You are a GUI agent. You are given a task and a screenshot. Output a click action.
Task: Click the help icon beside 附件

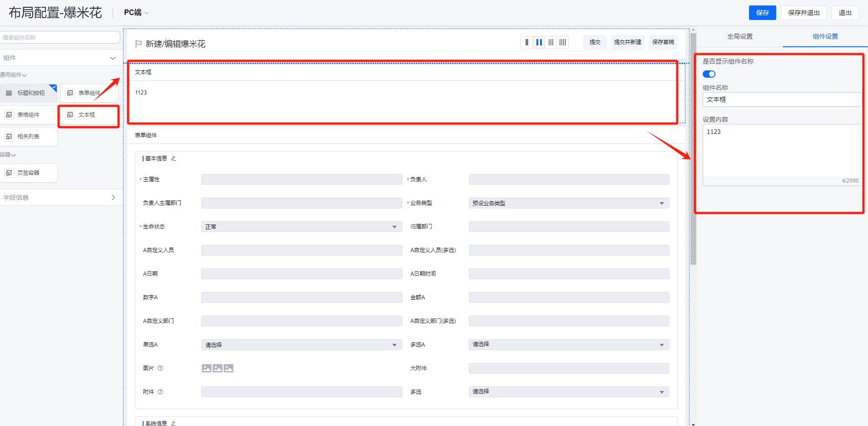tap(160, 392)
